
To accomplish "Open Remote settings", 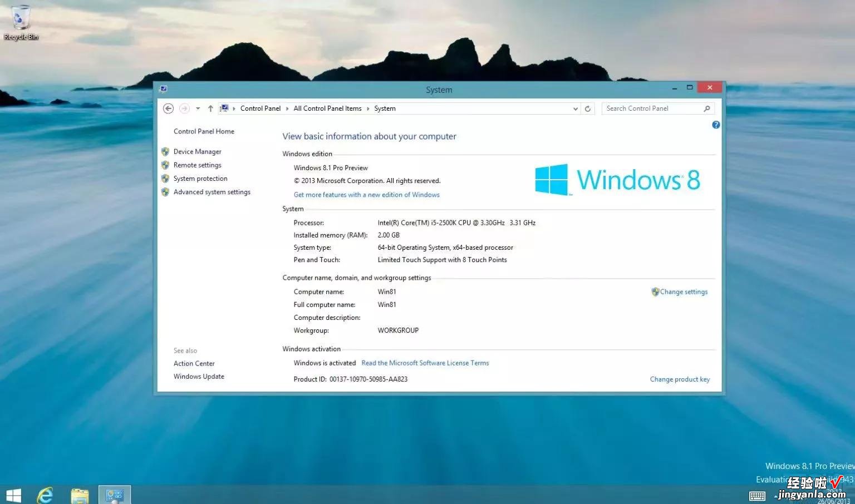I will tap(197, 165).
